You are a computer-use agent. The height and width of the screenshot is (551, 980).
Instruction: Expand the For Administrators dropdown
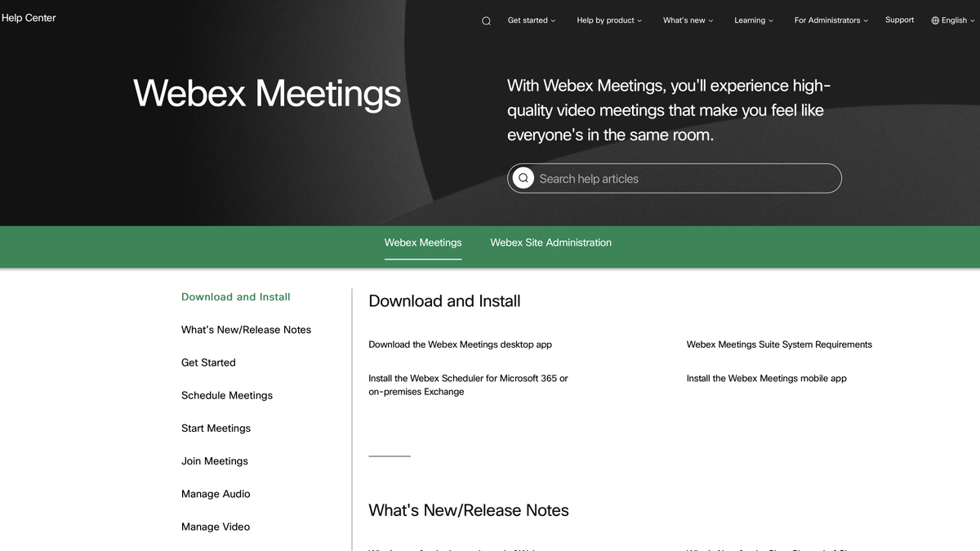click(x=828, y=20)
